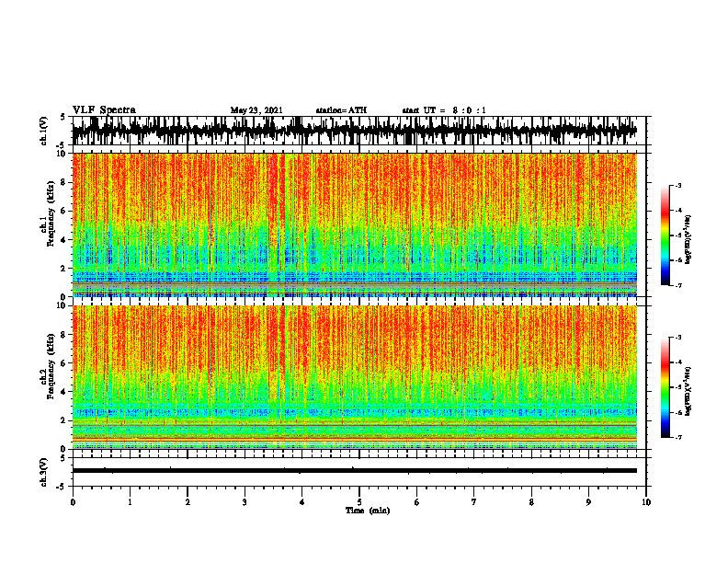The height and width of the screenshot is (563, 728).
Task: Click the "5" voltage tick of ch.1(V) panel
Action: pyautogui.click(x=64, y=117)
